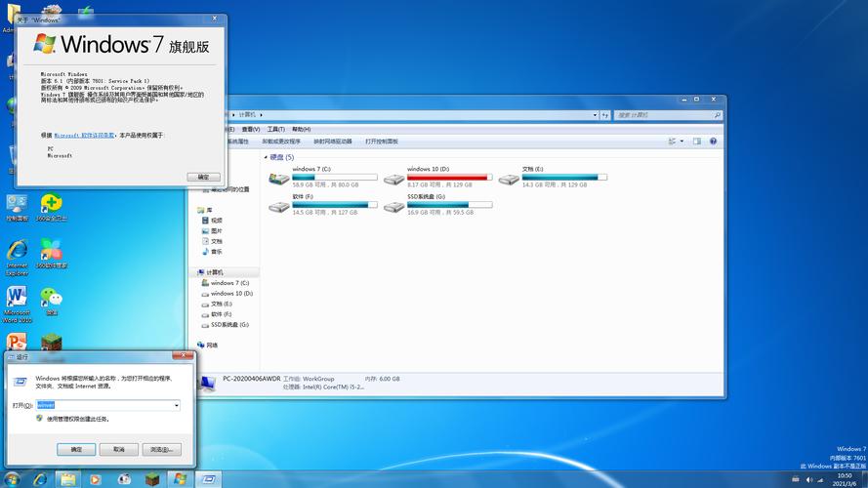Viewport: 868px width, 488px height.
Task: Select windows 7 (C:) in the navigation tree
Action: click(x=226, y=283)
